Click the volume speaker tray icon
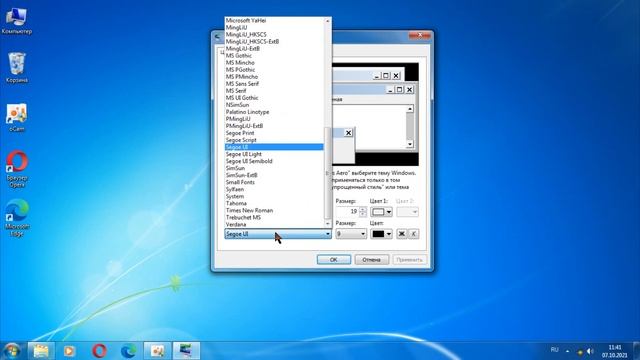 590,351
